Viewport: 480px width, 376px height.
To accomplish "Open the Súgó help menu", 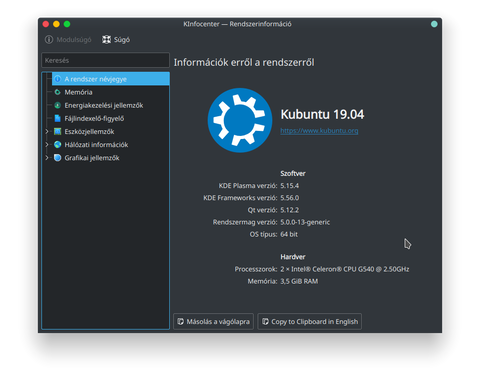I will (x=116, y=40).
